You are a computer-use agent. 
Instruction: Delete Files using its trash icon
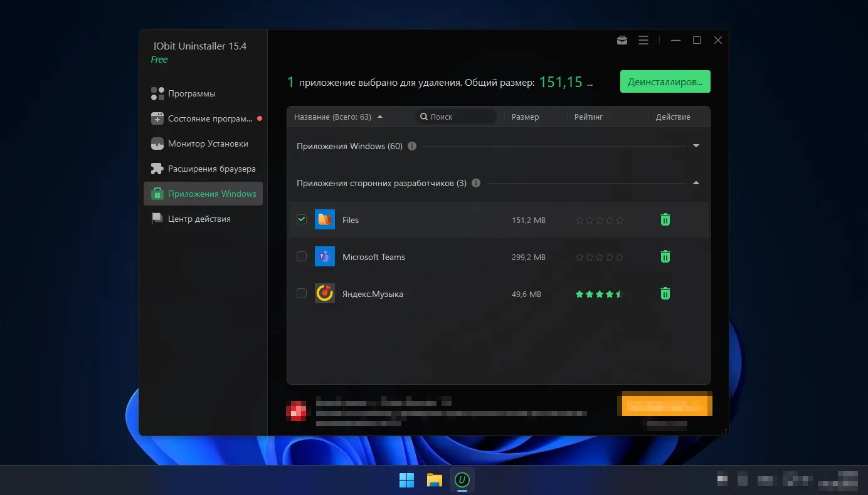tap(665, 219)
